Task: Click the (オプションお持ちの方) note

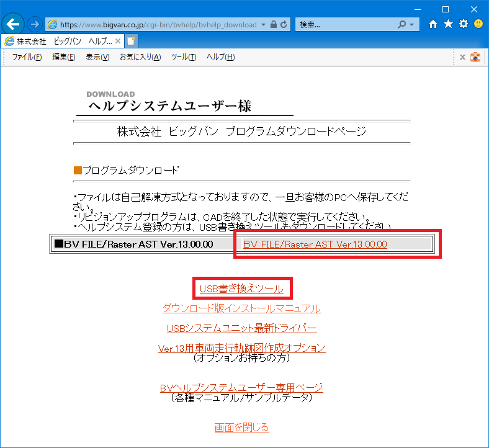Action: [241, 357]
